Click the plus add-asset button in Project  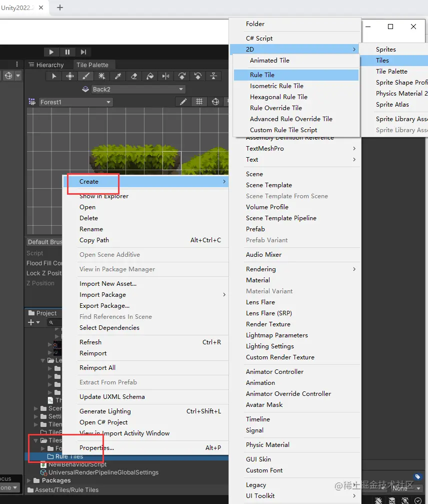click(x=33, y=322)
